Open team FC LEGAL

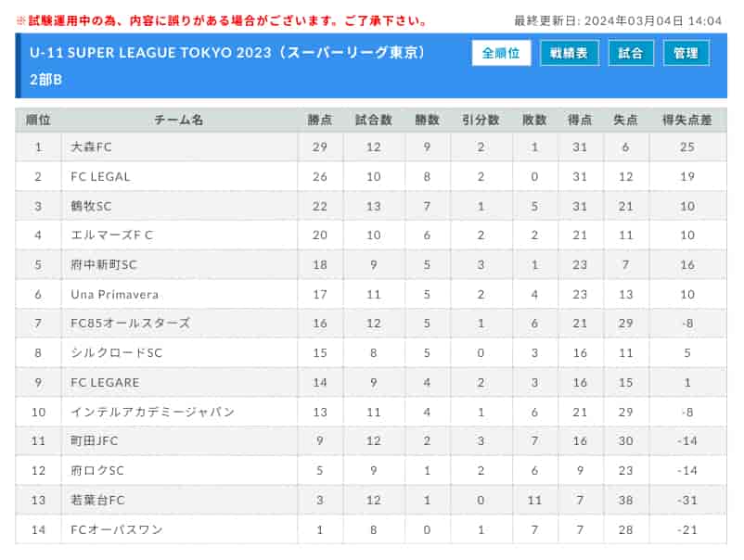pyautogui.click(x=100, y=176)
